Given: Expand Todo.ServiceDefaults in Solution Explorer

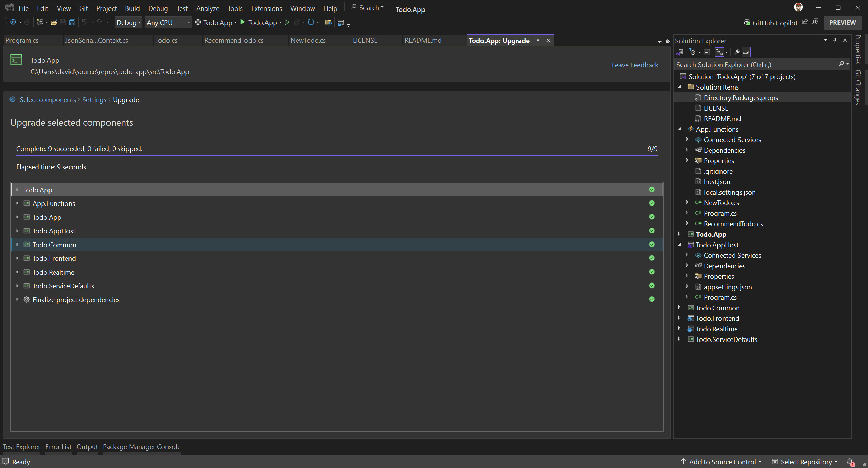Looking at the screenshot, I should point(679,339).
